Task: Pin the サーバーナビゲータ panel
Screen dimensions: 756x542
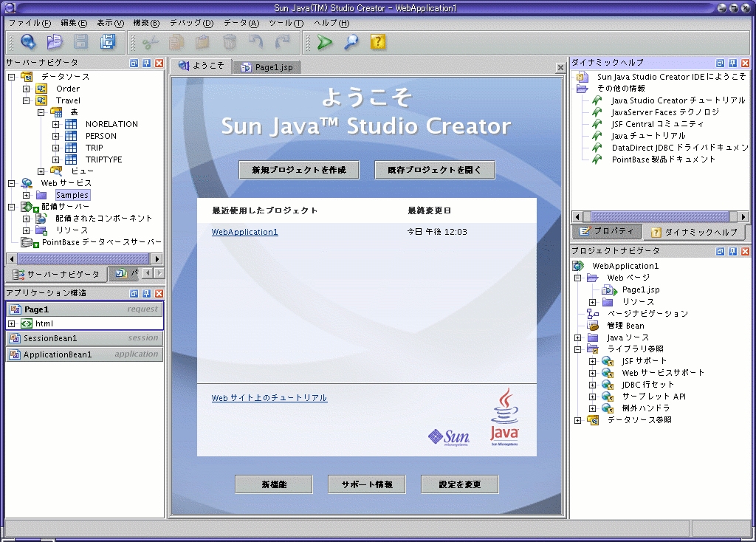Action: pos(147,63)
